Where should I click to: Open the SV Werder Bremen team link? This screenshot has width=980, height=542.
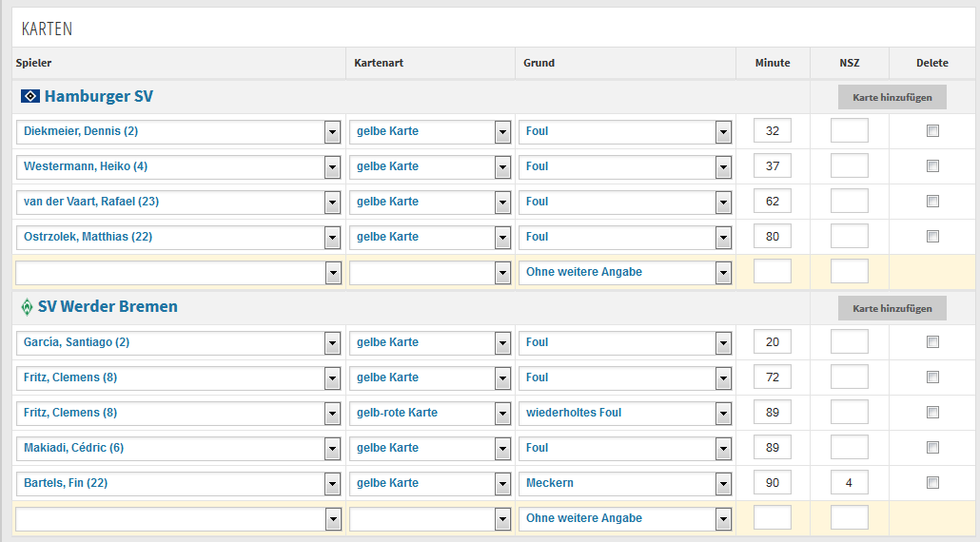[108, 306]
